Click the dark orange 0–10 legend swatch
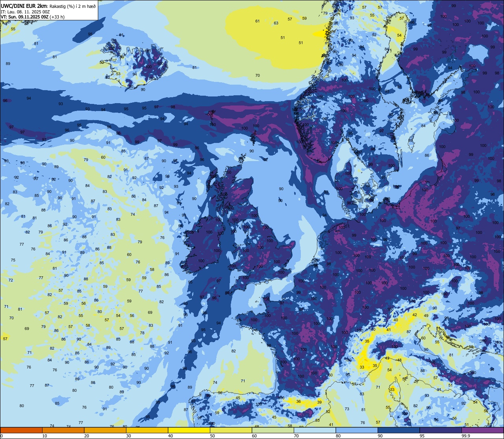Viewport: 504px width, 439px height. point(21,430)
